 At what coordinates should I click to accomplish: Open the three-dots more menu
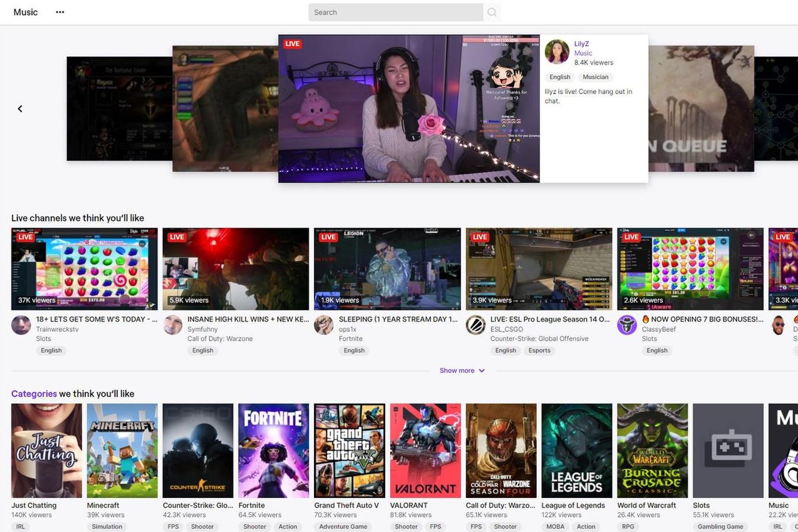(60, 12)
